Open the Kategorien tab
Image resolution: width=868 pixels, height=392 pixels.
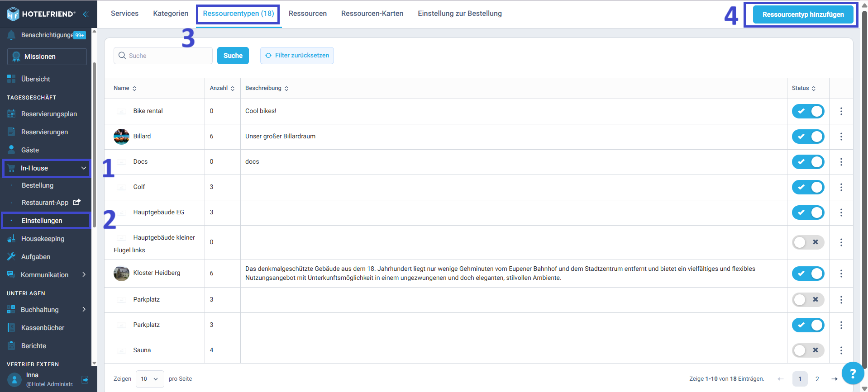(x=171, y=14)
